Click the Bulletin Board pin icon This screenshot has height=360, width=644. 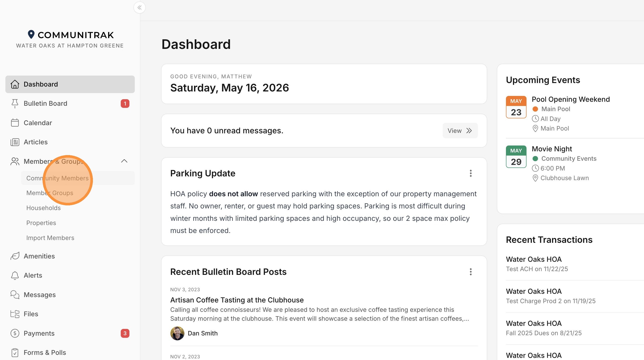coord(15,103)
